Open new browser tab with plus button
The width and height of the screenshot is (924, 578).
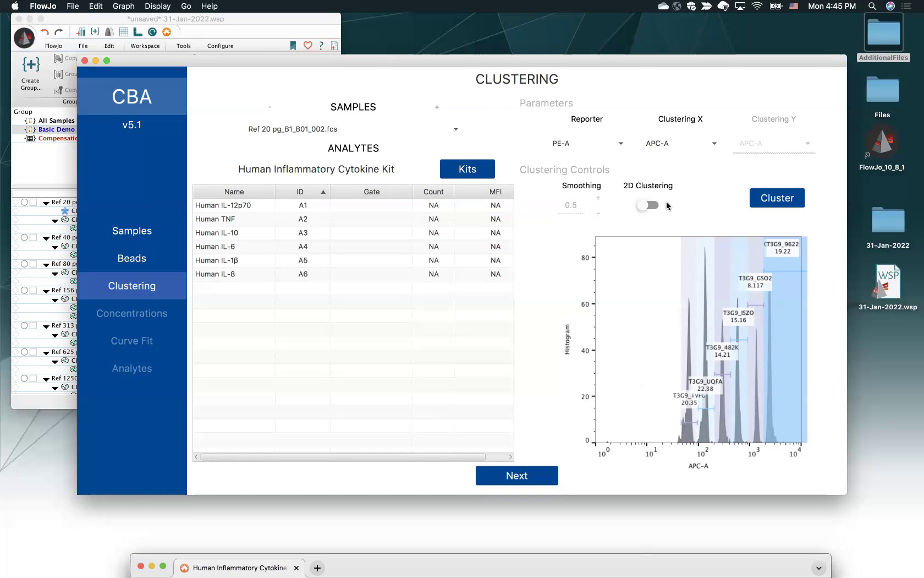pos(317,568)
